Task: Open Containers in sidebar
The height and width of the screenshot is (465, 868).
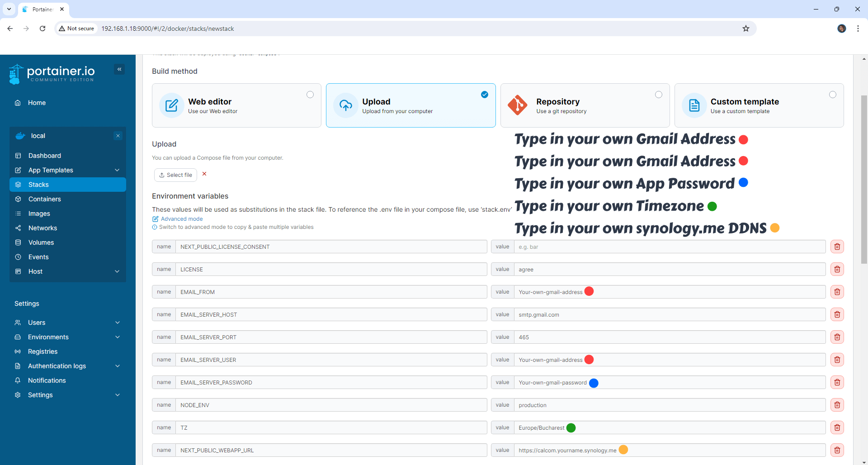Action: 68,199
